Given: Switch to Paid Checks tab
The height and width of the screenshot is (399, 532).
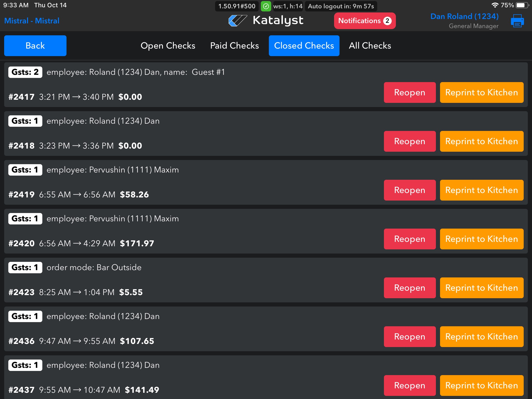Looking at the screenshot, I should (x=234, y=46).
